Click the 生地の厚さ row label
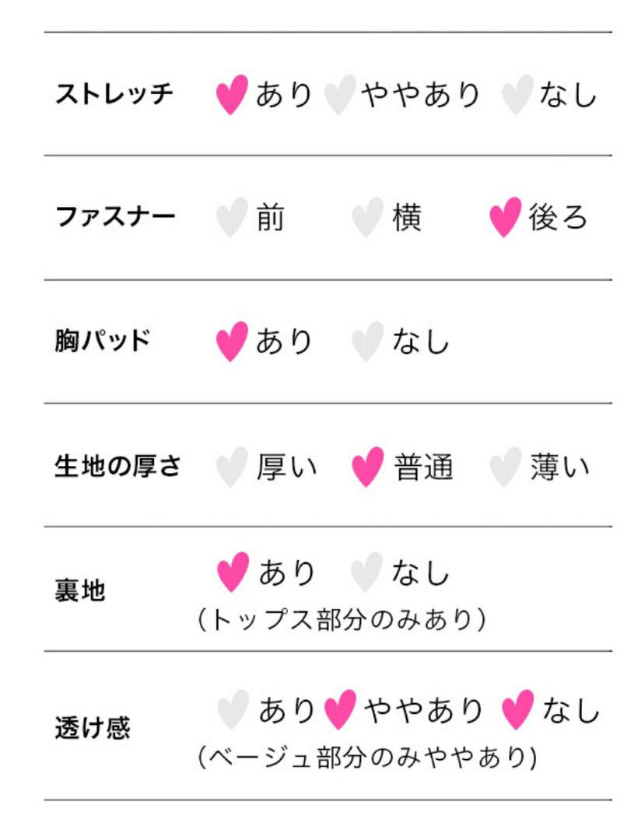Viewport: 631px width, 840px height. coord(117,466)
